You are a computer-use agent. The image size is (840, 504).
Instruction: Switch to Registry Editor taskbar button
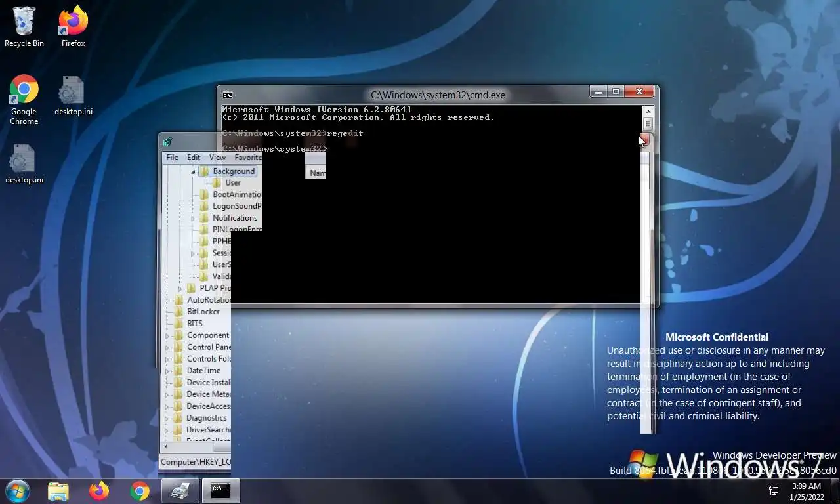(x=180, y=491)
